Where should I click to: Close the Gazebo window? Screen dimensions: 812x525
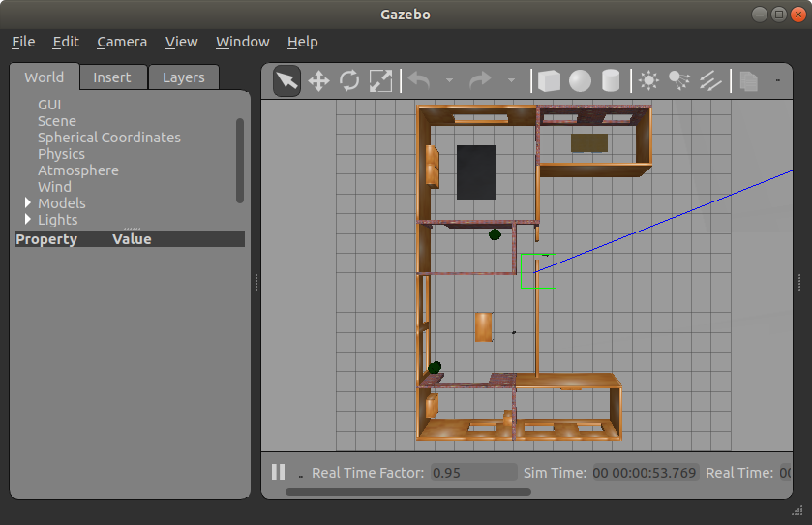798,15
